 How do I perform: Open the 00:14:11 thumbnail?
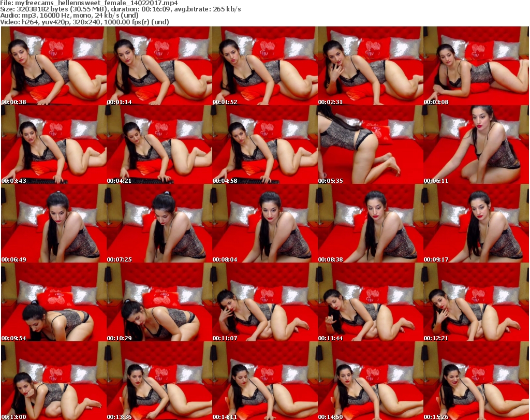pos(264,381)
